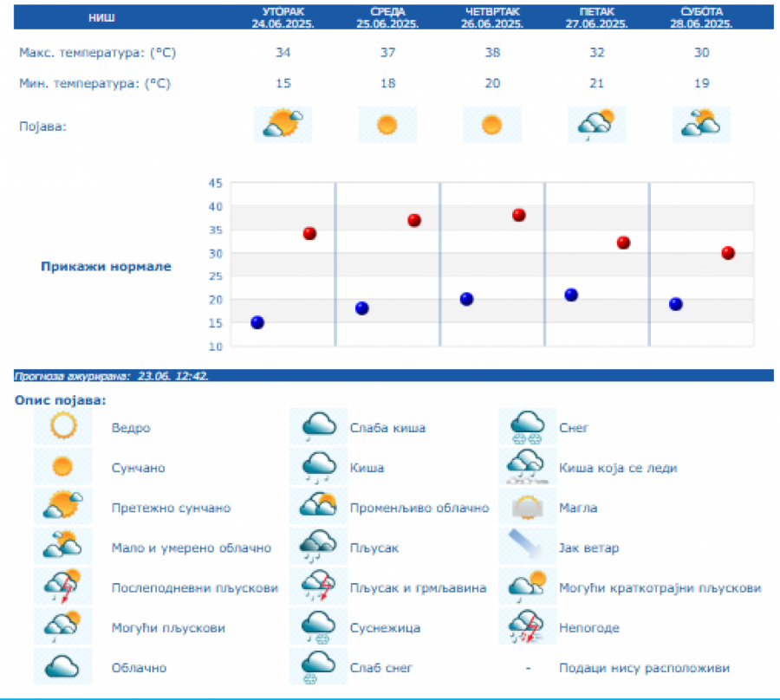Click Saturday's partly cloudy forecast icon
780x700 pixels.
701,125
